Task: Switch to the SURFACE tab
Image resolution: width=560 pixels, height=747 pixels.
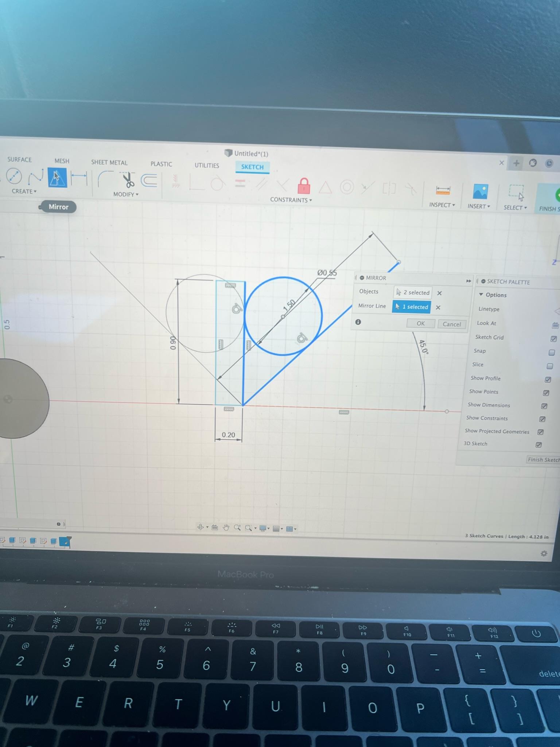Action: pyautogui.click(x=19, y=160)
